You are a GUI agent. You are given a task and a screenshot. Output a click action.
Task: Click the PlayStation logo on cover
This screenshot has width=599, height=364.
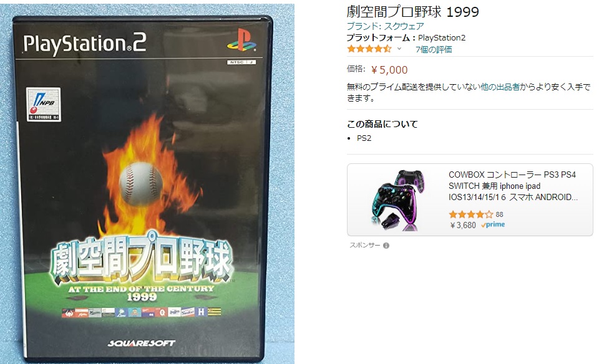click(242, 41)
